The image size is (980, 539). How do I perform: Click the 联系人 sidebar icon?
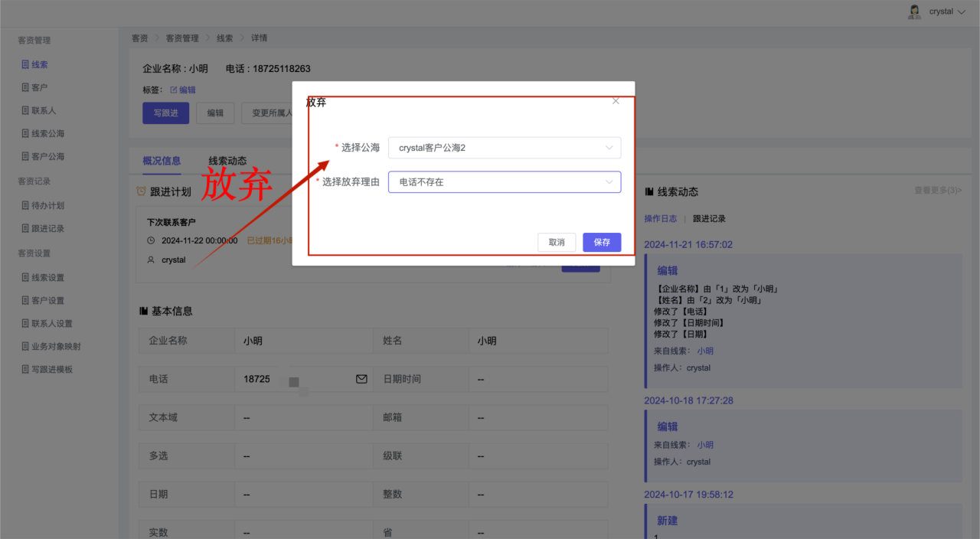(x=25, y=111)
